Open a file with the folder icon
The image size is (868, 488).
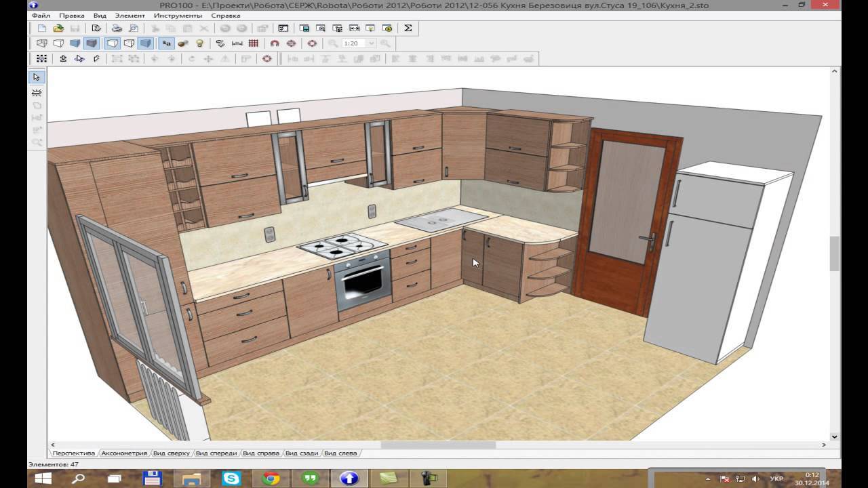pos(58,28)
